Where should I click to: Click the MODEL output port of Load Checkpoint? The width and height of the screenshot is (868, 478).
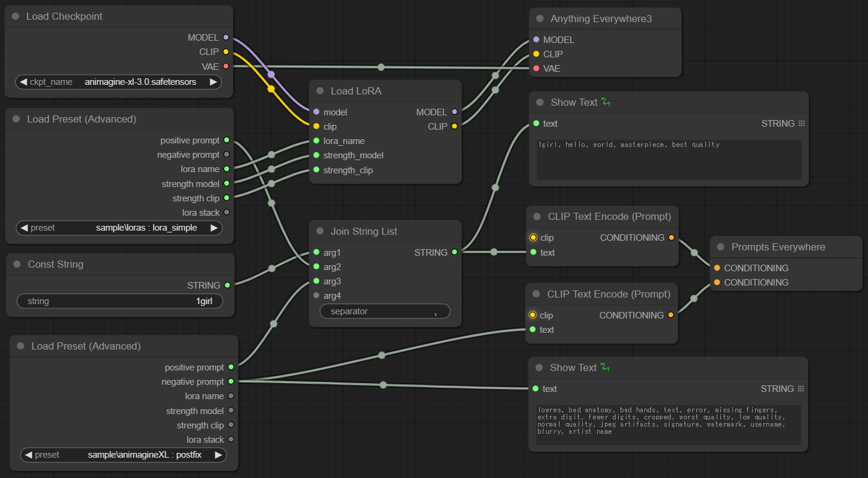tap(226, 38)
